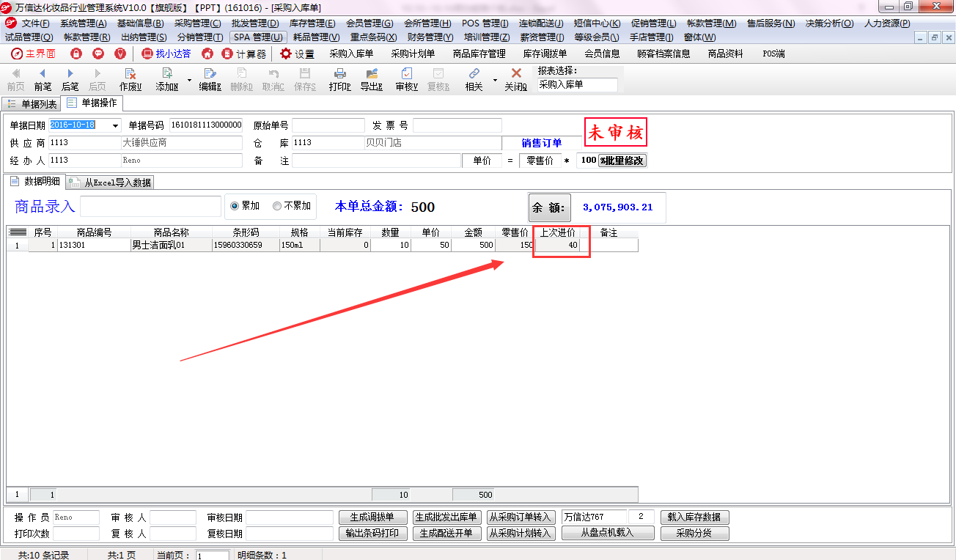Click the red chat bubble icon

coord(98,54)
